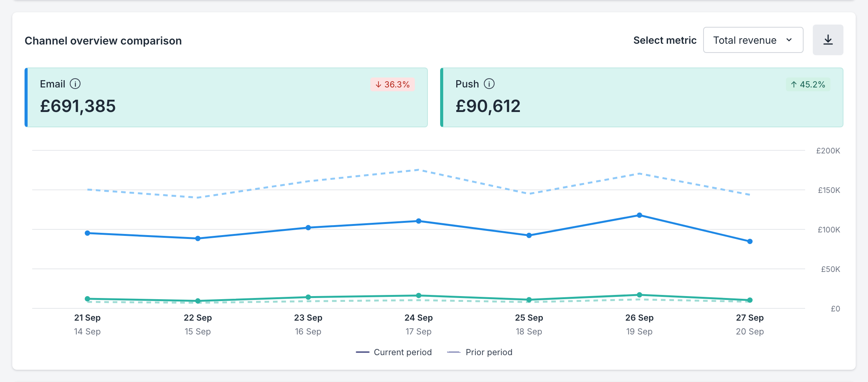The image size is (868, 382).
Task: Click the 24 Sep axis label
Action: point(419,318)
